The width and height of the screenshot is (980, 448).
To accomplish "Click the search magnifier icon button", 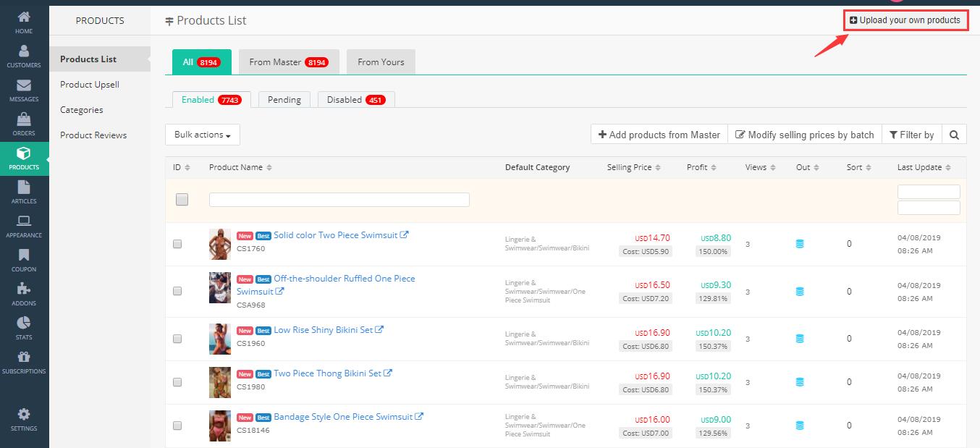I will (954, 135).
